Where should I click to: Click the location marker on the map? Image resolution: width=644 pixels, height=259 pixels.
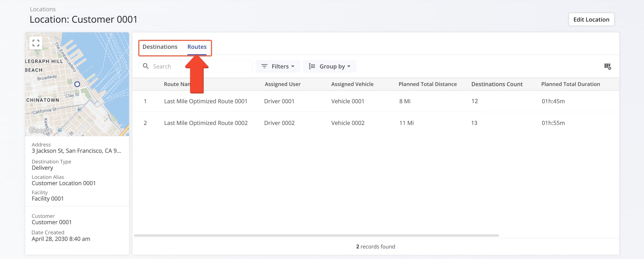click(x=77, y=84)
